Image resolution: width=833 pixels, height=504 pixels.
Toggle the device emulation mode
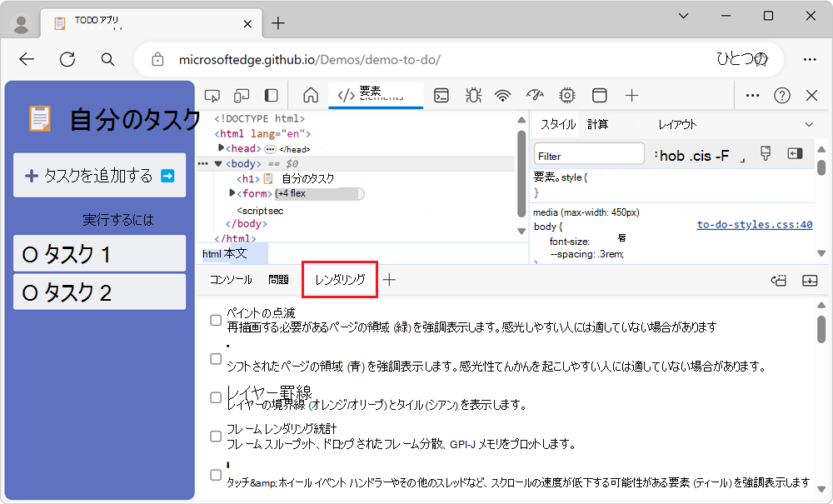242,96
